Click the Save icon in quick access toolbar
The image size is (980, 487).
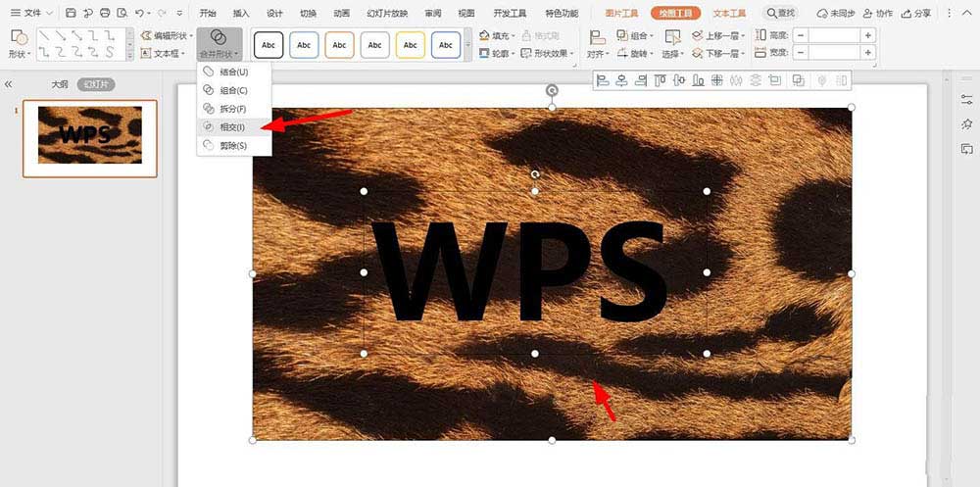click(x=71, y=13)
